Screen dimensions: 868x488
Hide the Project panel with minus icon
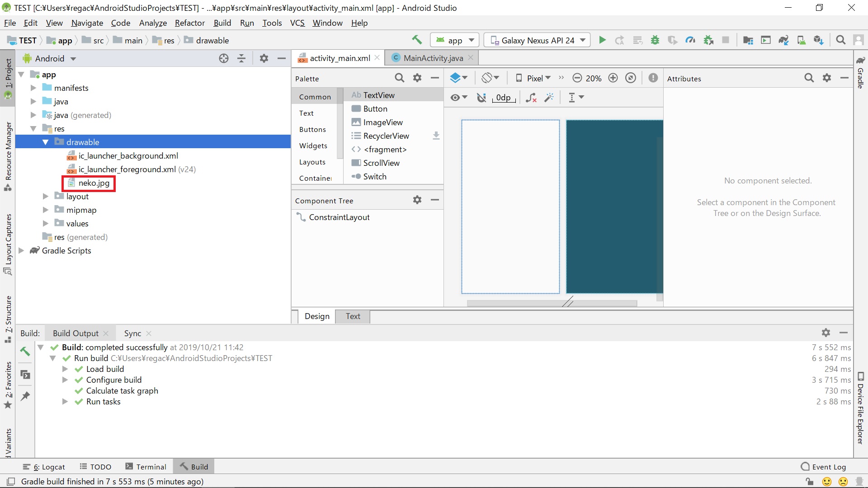[281, 58]
